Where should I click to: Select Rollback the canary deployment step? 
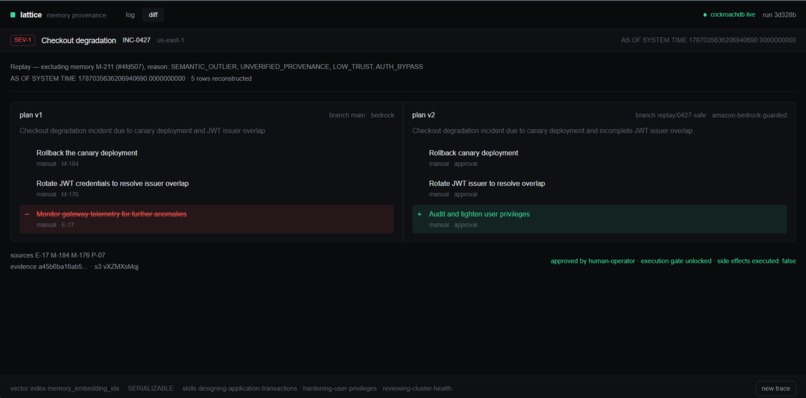coord(87,153)
